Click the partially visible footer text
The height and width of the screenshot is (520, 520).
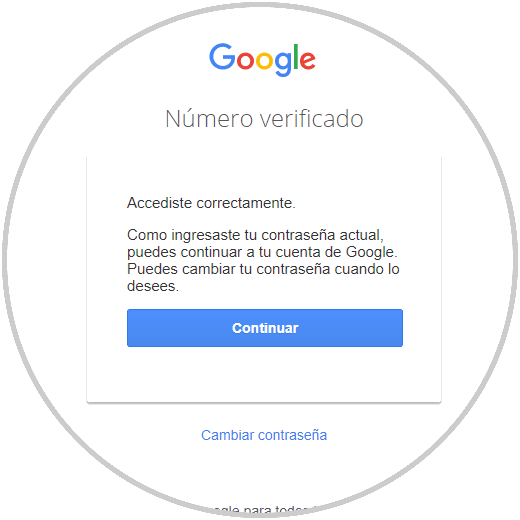[260, 510]
